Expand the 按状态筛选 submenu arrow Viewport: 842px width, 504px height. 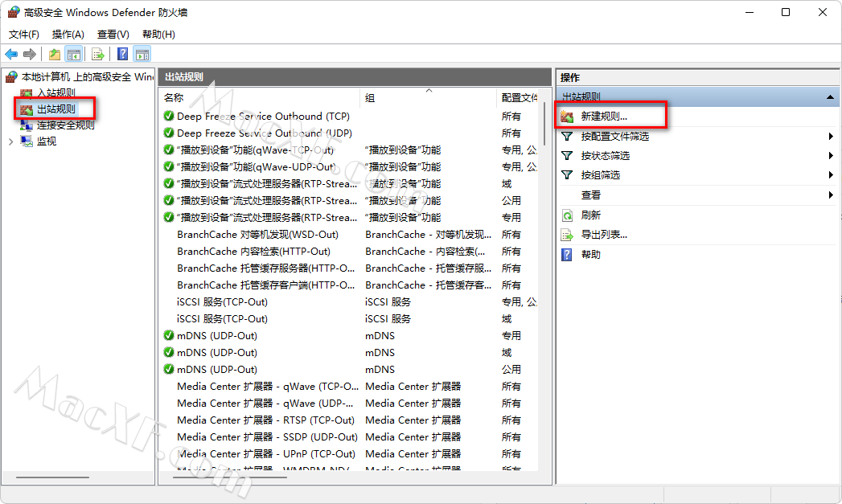click(x=830, y=156)
